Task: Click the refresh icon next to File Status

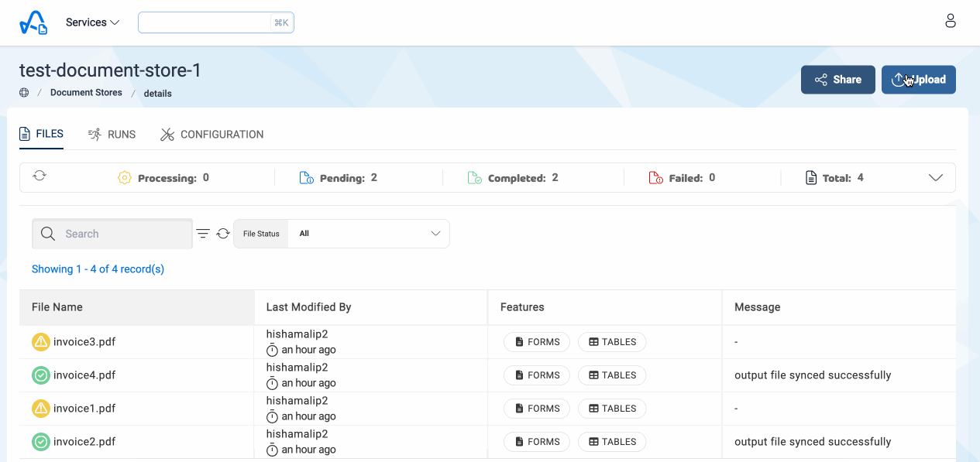Action: tap(223, 234)
